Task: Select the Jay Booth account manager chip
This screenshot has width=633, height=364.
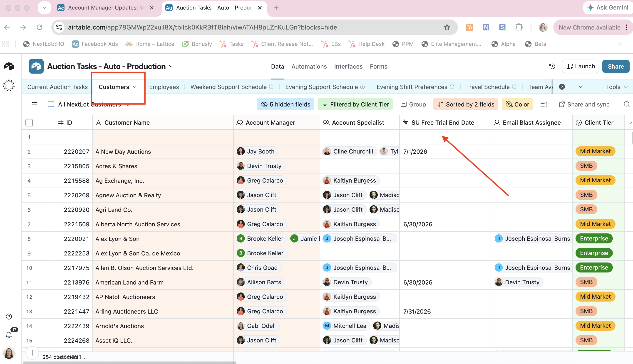Action: (257, 151)
